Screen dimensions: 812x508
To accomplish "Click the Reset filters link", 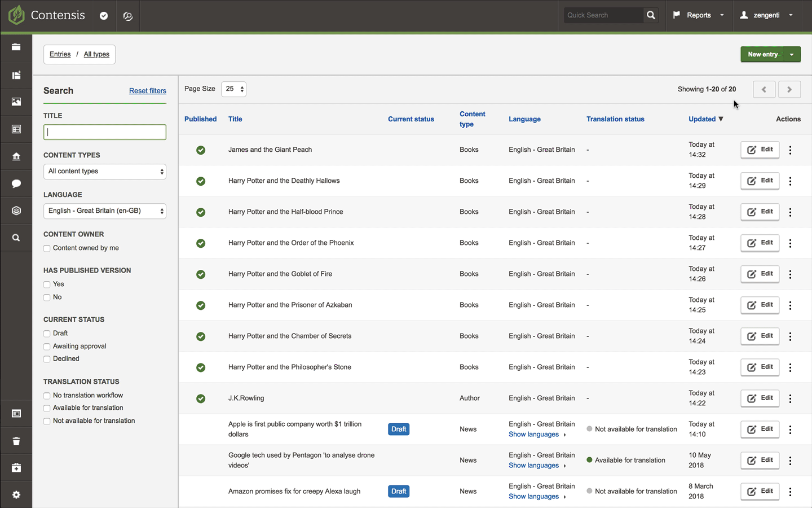I will pos(148,91).
